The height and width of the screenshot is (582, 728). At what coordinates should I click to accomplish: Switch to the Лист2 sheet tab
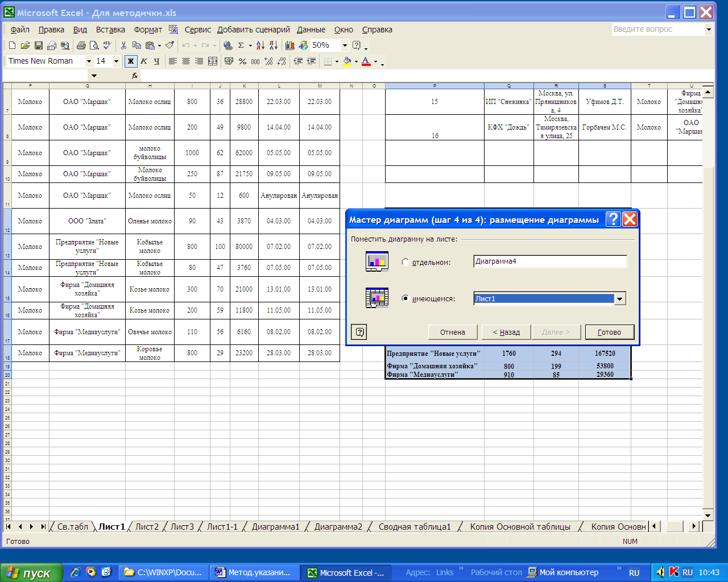(x=147, y=527)
